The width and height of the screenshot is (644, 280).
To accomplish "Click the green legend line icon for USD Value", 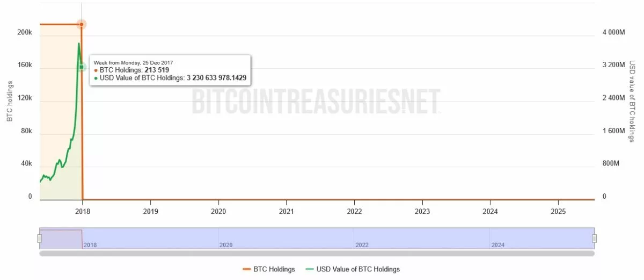I will pos(309,269).
